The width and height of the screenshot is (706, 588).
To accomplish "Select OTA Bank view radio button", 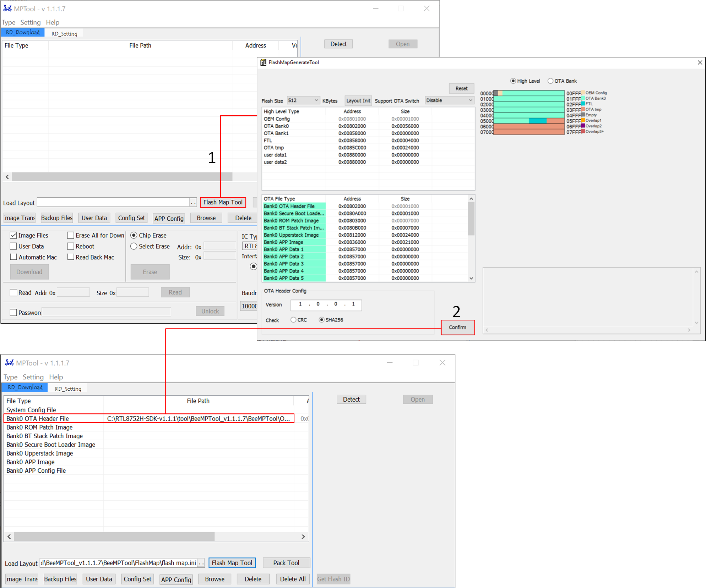I will 550,81.
